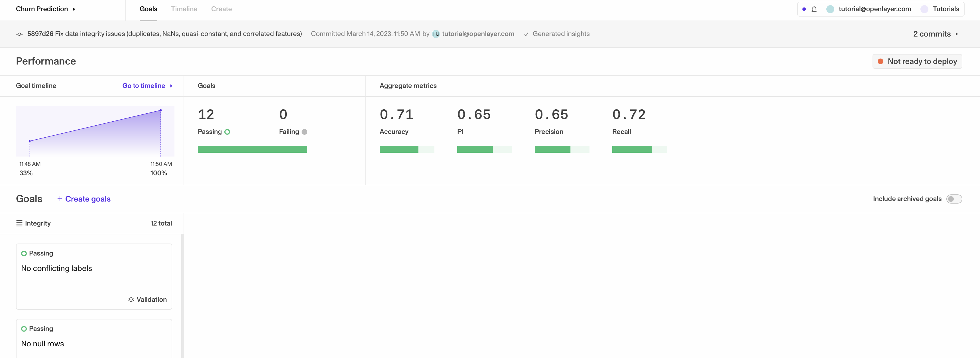Click the Goals passing progress bar
The image size is (980, 358).
click(252, 149)
